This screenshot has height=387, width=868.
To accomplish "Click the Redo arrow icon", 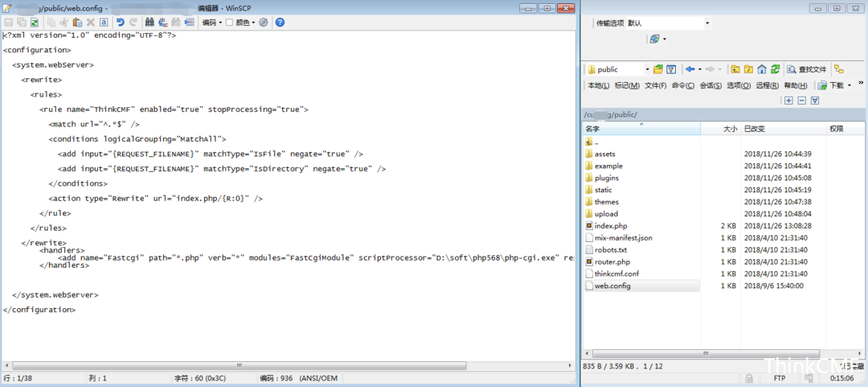I will coord(133,23).
